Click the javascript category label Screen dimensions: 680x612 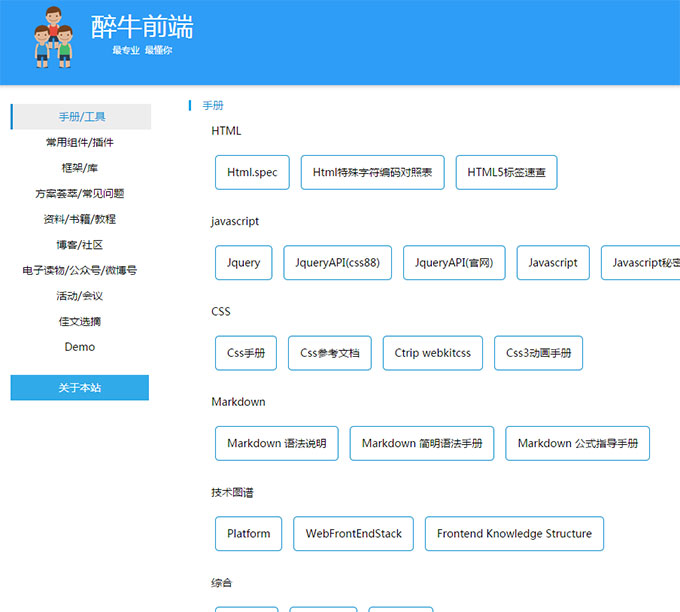pos(235,221)
